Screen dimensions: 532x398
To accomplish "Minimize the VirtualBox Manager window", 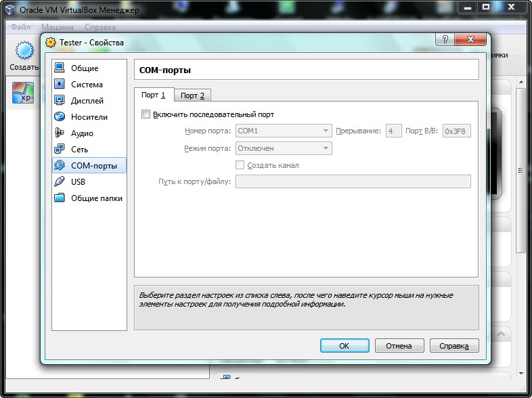I will point(468,7).
